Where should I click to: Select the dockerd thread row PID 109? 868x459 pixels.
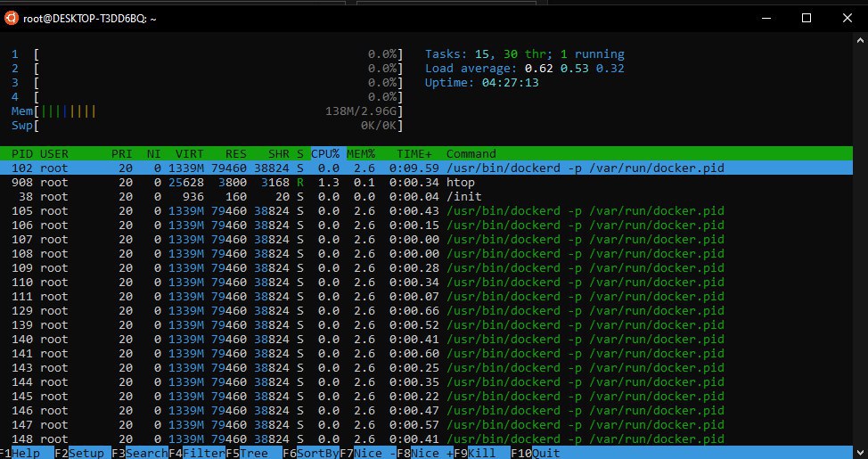click(x=426, y=268)
